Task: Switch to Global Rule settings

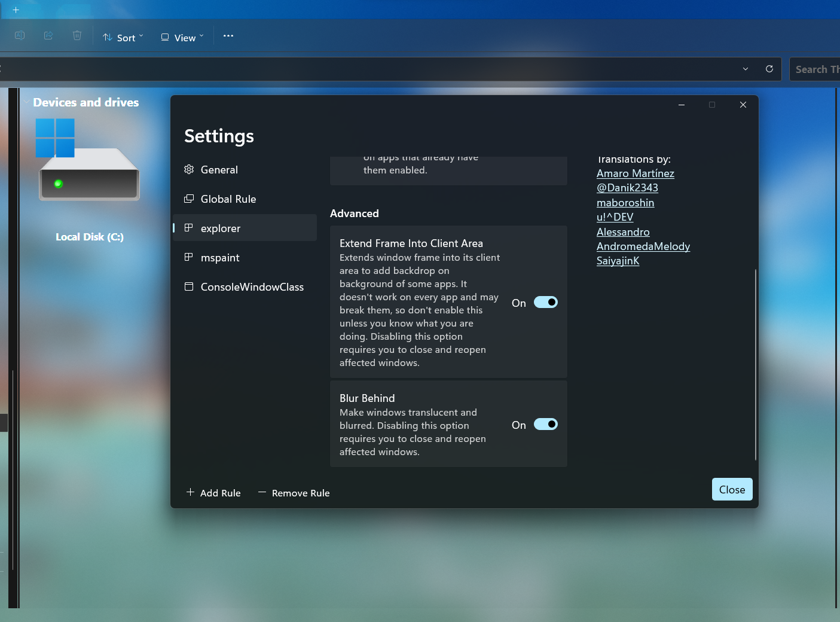Action: coord(228,199)
